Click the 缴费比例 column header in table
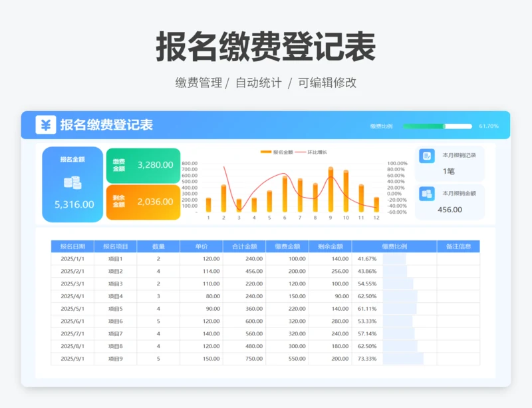Screen dimensions: 532x408 point(394,246)
